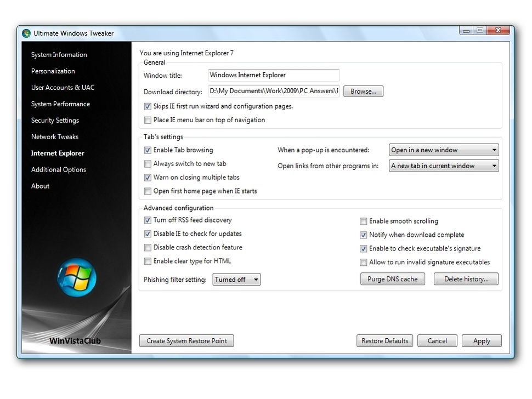Disable the 'Skips IE first run wizard' checkbox
The width and height of the screenshot is (532, 399).
148,106
